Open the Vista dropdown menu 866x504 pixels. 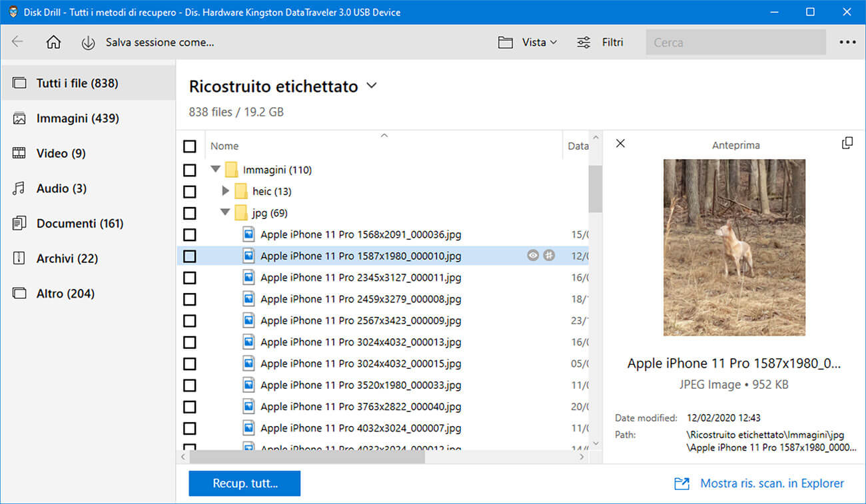point(539,42)
